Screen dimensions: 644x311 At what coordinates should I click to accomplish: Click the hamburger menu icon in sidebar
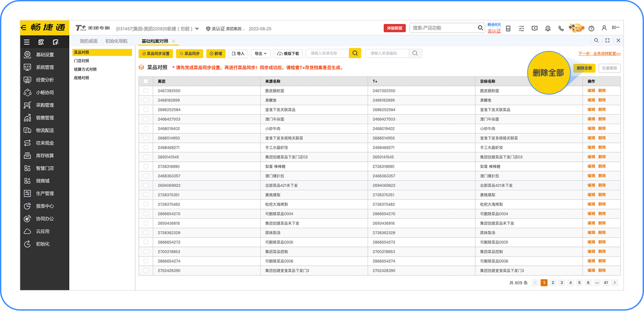coord(27,42)
